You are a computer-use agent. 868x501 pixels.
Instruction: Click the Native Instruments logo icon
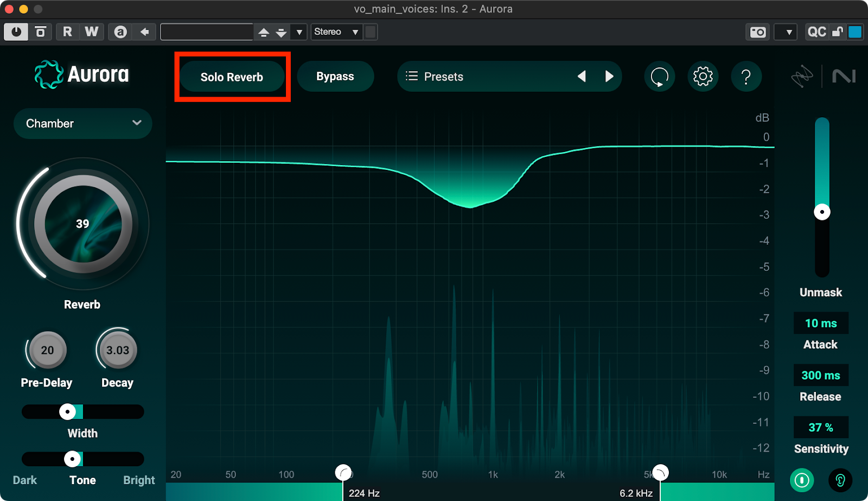pyautogui.click(x=844, y=76)
